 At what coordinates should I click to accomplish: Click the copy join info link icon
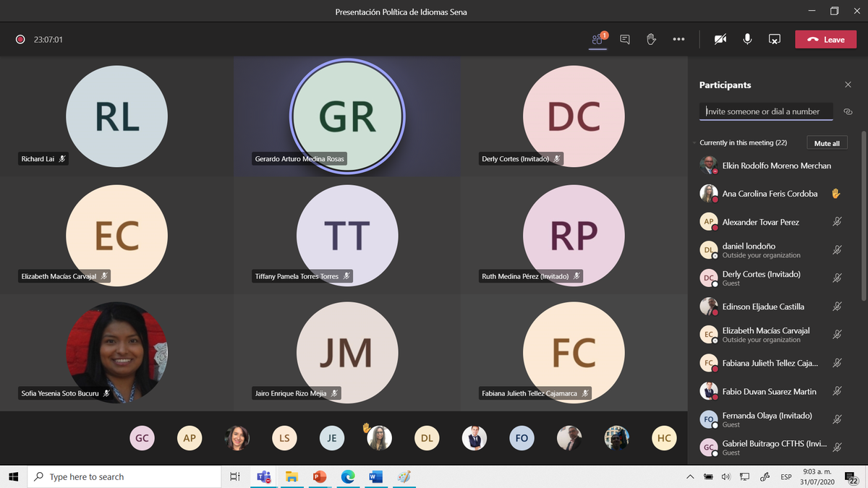[848, 111]
